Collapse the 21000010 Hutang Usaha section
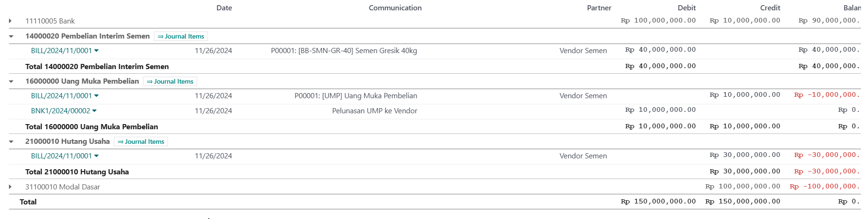Screen dimensions: 868x219 (x=11, y=141)
